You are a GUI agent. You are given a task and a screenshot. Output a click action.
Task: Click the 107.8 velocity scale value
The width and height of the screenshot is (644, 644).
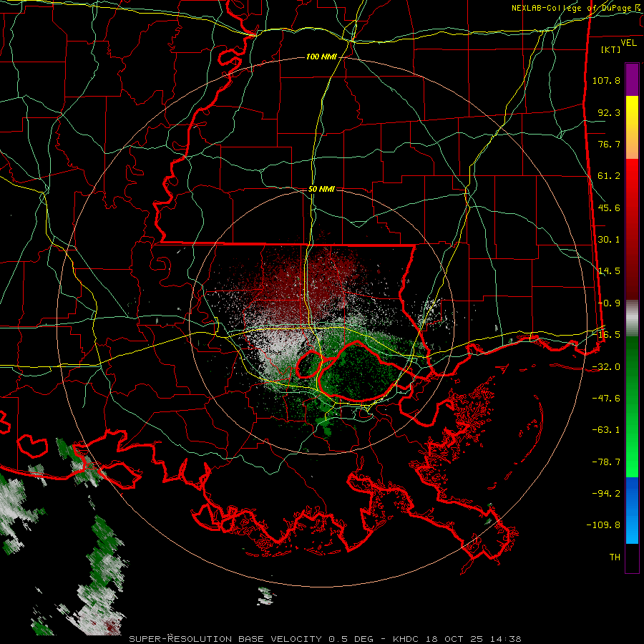(x=606, y=80)
